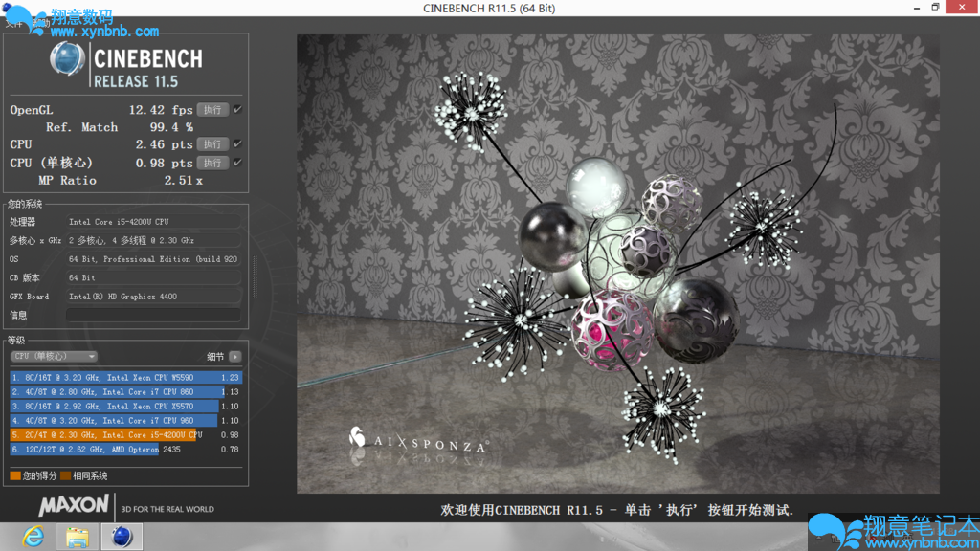Expand ranking details with the 细节 arrow
Viewport: 980px width, 551px height.
pyautogui.click(x=235, y=356)
